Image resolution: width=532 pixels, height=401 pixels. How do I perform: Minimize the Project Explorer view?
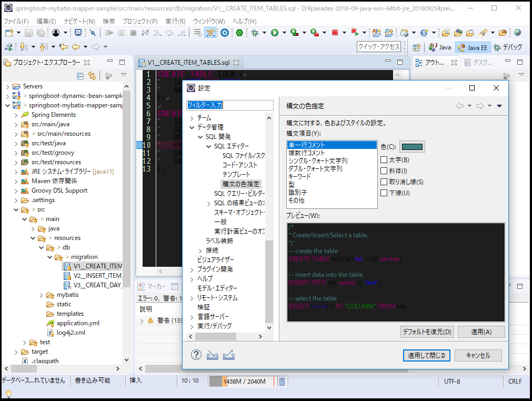pyautogui.click(x=109, y=61)
